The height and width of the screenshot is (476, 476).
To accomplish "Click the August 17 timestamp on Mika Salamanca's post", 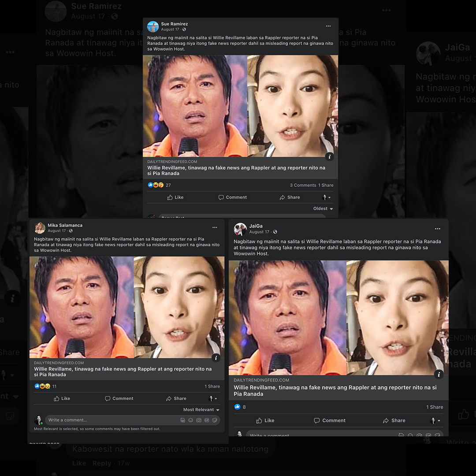I will pyautogui.click(x=57, y=231).
